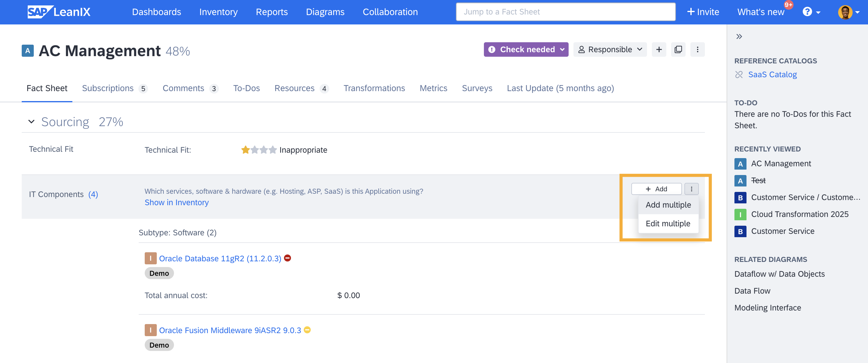Switch to the Metrics tab
Viewport: 868px width, 363px height.
coord(433,88)
